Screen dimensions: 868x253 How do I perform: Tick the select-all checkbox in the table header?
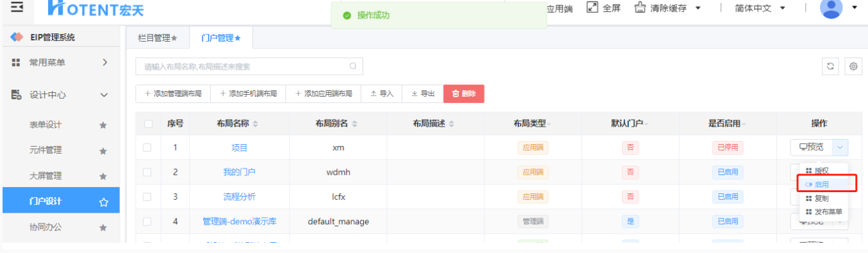point(148,124)
